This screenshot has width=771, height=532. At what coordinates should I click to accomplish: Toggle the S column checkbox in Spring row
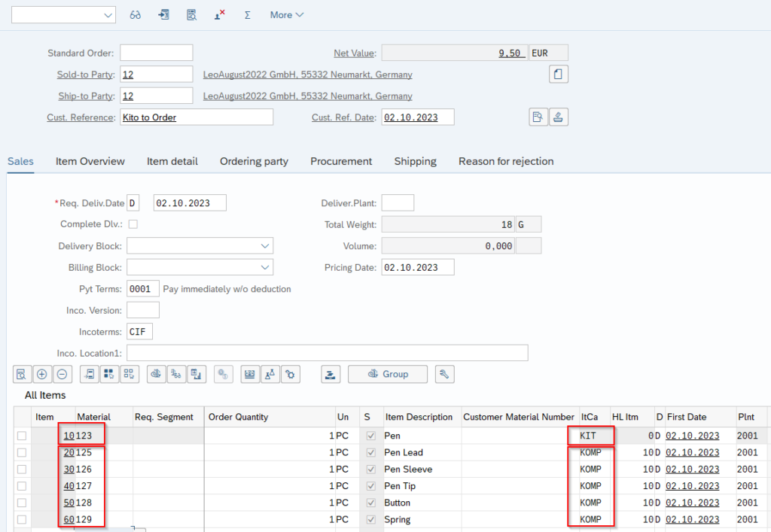[371, 519]
